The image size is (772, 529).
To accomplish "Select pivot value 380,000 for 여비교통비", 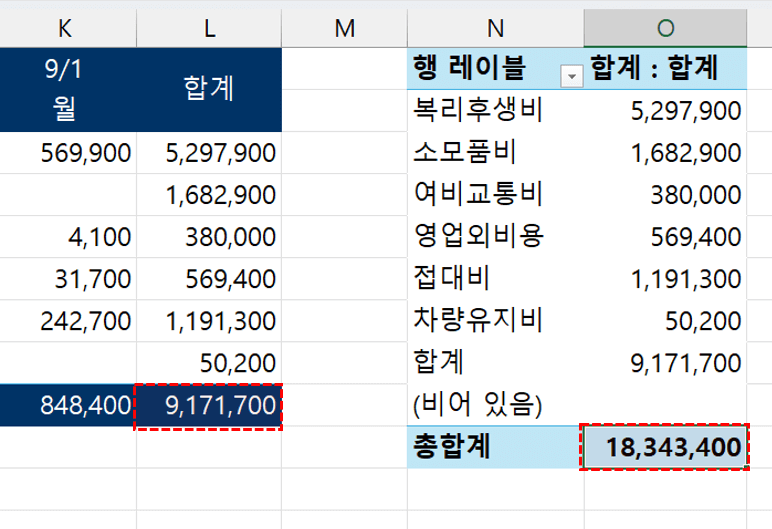I will coord(666,195).
